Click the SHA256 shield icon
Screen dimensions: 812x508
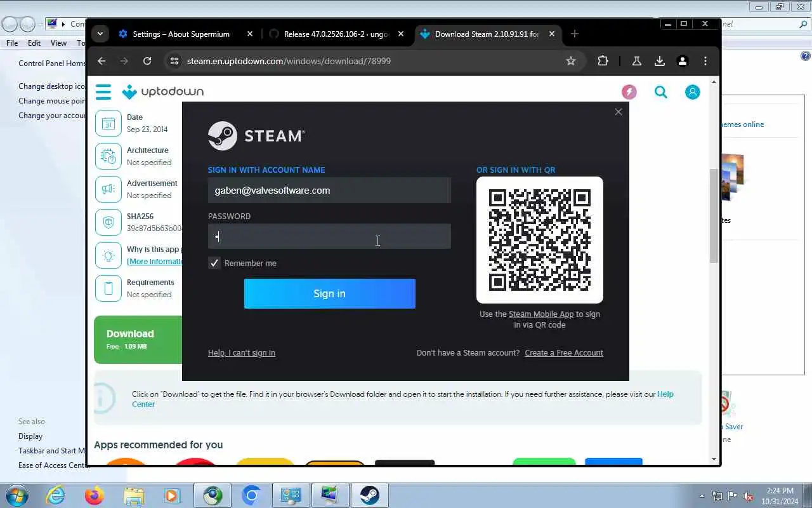click(x=108, y=222)
